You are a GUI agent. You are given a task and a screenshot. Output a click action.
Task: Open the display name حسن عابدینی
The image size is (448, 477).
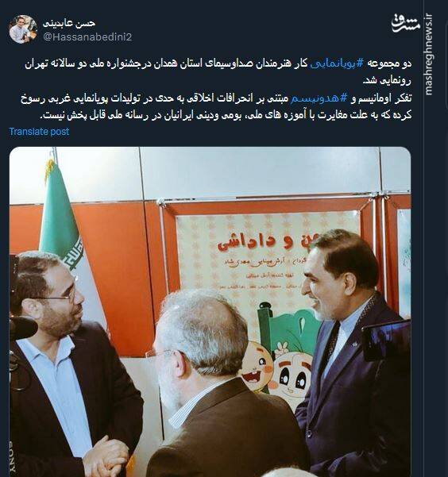click(x=69, y=23)
